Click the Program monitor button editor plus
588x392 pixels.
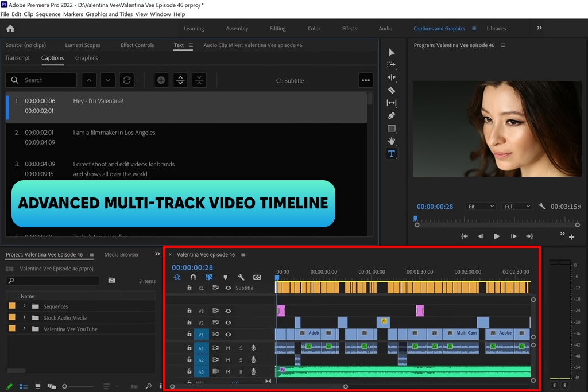click(x=571, y=237)
